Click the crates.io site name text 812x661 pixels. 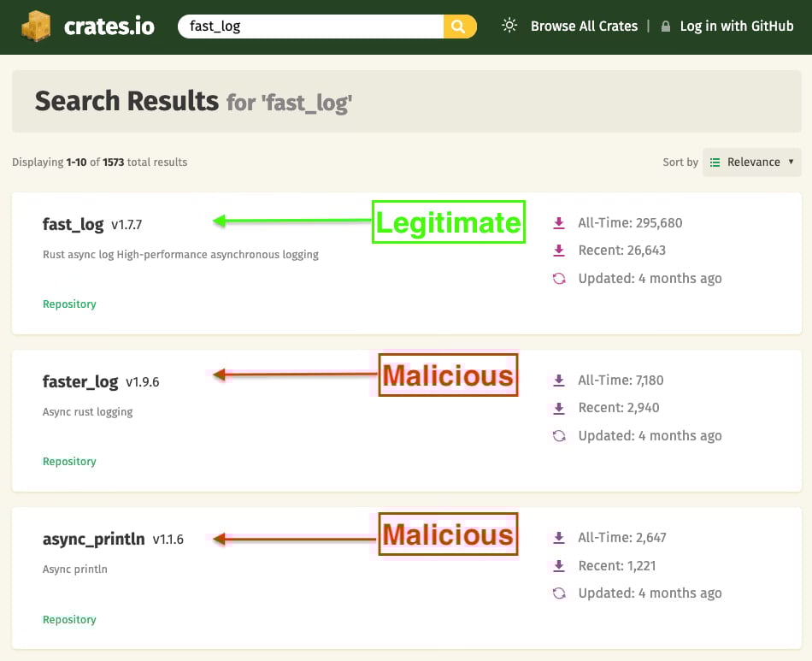point(109,27)
